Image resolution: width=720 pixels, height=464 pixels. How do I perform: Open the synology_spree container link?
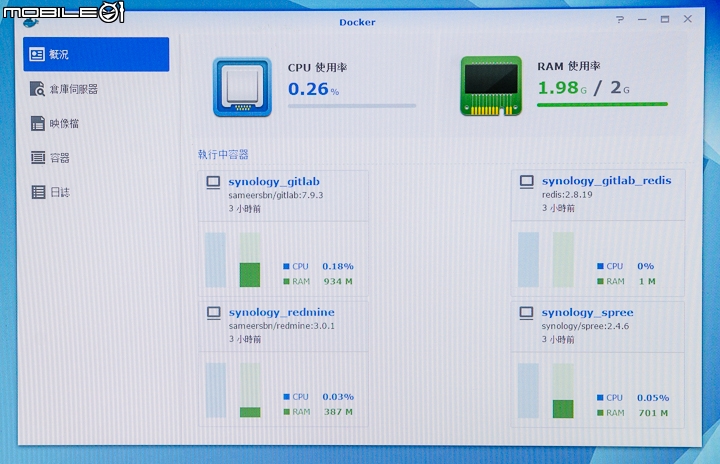(x=587, y=313)
